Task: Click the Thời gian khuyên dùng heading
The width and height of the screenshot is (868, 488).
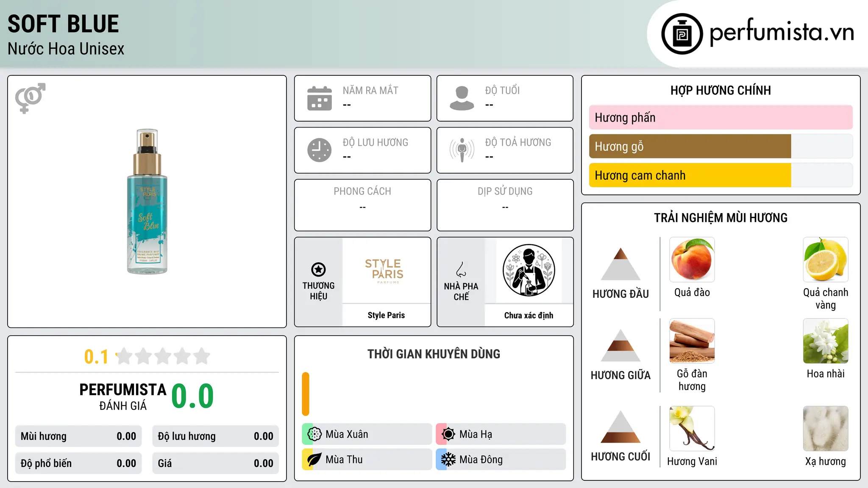Action: coord(434,354)
